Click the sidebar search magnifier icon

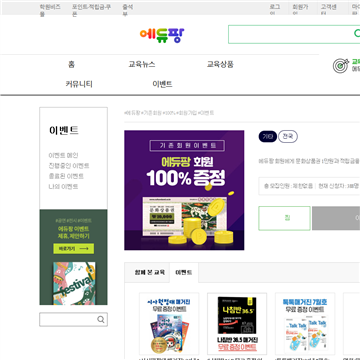pyautogui.click(x=101, y=320)
